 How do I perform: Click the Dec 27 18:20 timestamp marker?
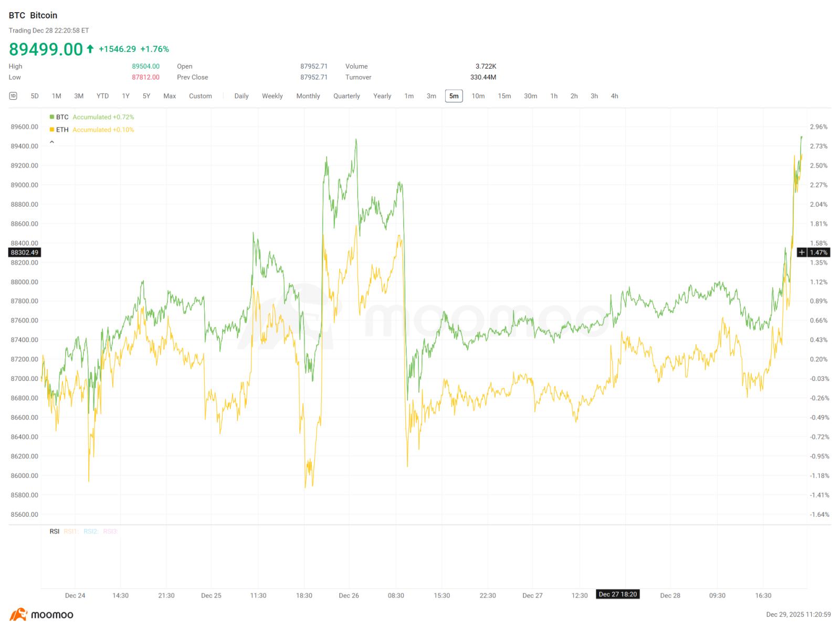pos(618,594)
